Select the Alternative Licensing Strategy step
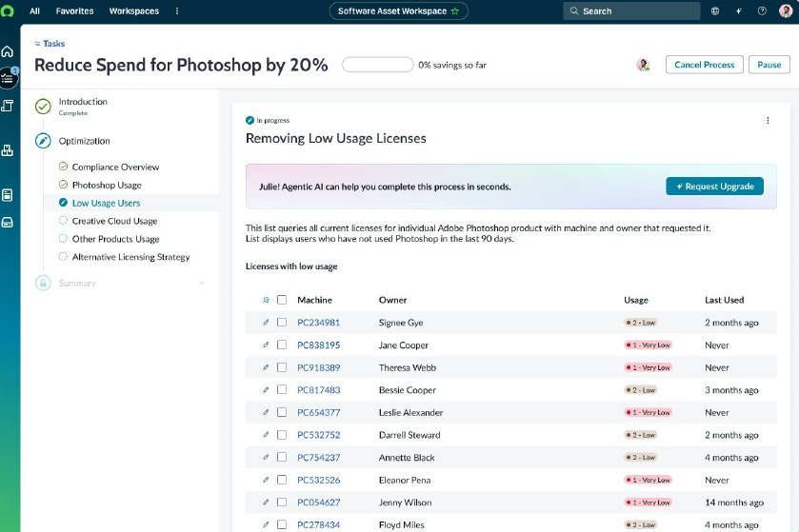799x532 pixels. (x=131, y=257)
